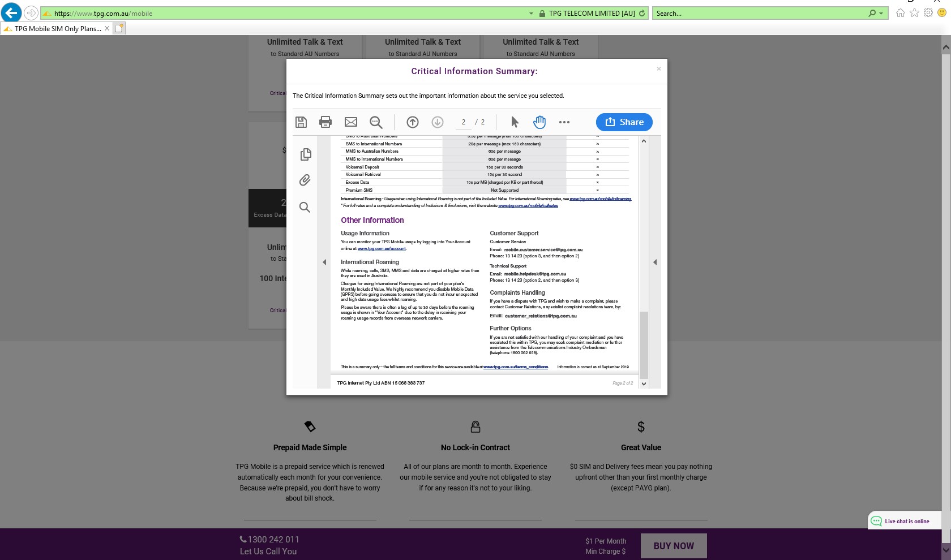Expand left navigation pane arrow
The width and height of the screenshot is (951, 560).
(324, 262)
